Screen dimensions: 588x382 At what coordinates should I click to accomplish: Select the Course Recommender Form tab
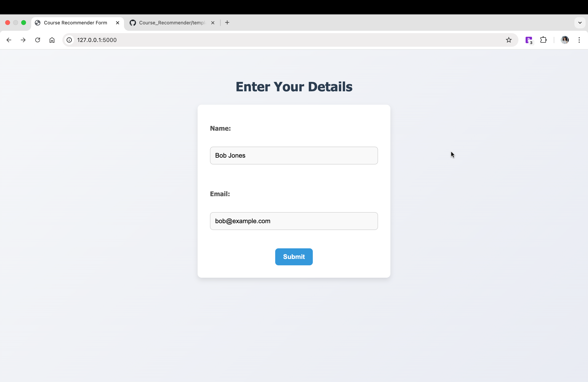pos(75,23)
